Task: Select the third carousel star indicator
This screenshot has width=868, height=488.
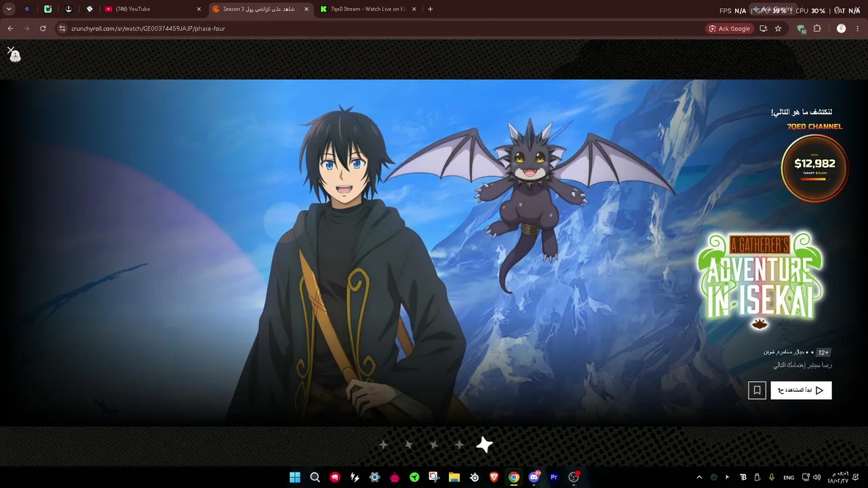Action: tap(434, 445)
